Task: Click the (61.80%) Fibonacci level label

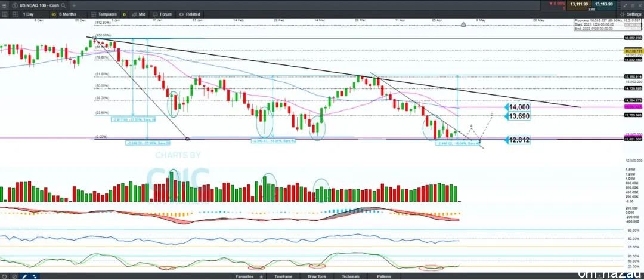Action: point(103,74)
